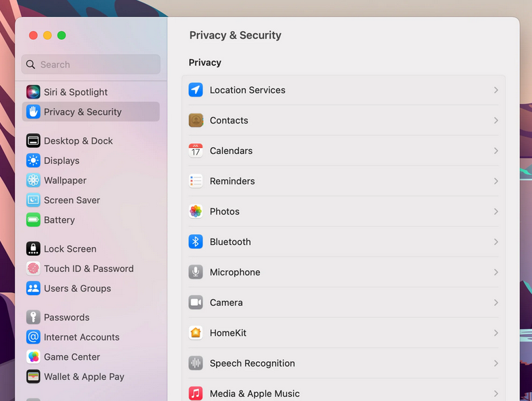Click the Reminders list icon
Viewport: 532px width, 401px height.
point(196,181)
